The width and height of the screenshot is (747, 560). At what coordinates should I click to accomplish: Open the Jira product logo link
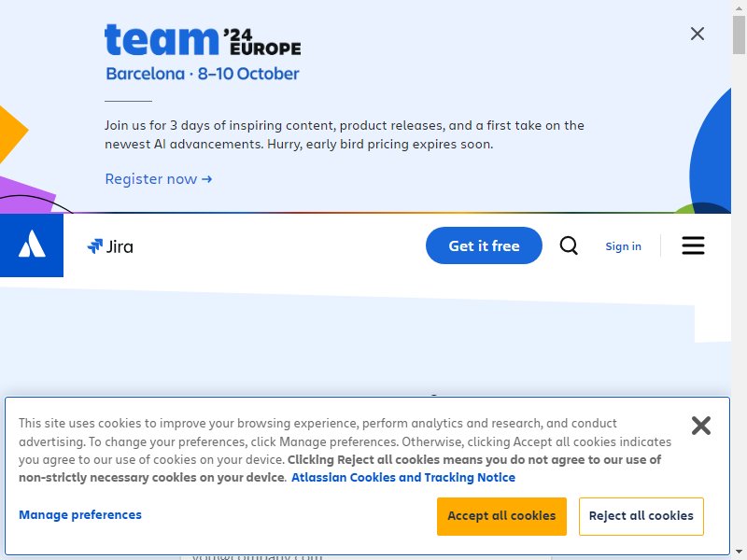[110, 246]
